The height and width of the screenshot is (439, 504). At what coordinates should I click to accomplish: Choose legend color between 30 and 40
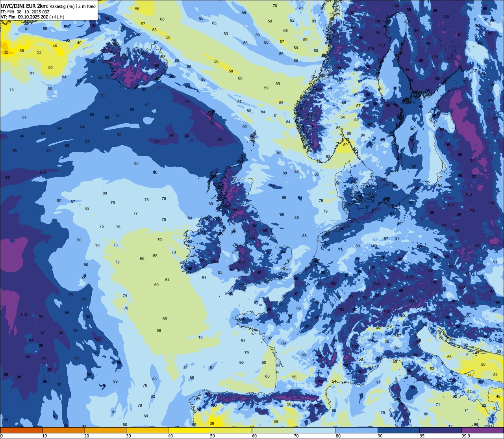pyautogui.click(x=147, y=430)
